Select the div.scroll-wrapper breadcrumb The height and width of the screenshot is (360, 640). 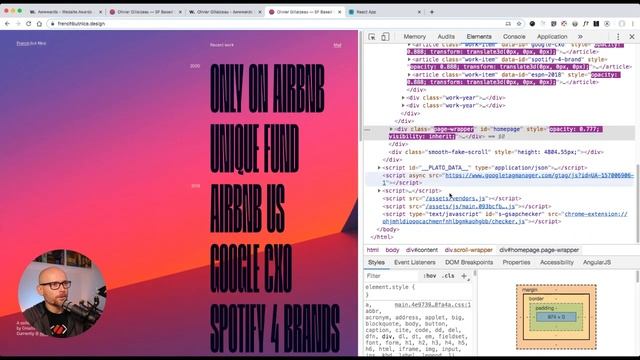point(469,250)
